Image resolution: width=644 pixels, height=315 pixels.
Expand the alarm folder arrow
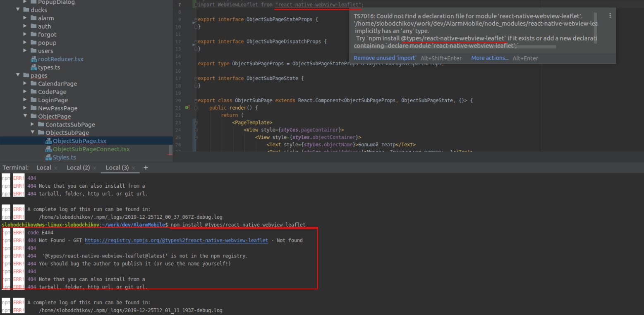25,18
